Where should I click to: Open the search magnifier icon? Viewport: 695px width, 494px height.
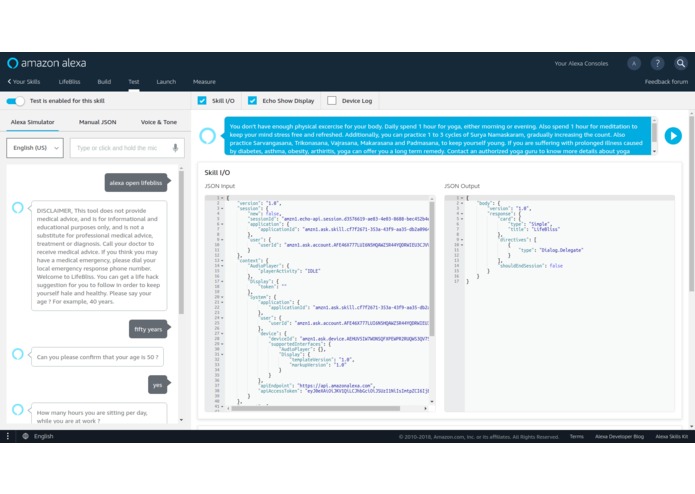(680, 63)
